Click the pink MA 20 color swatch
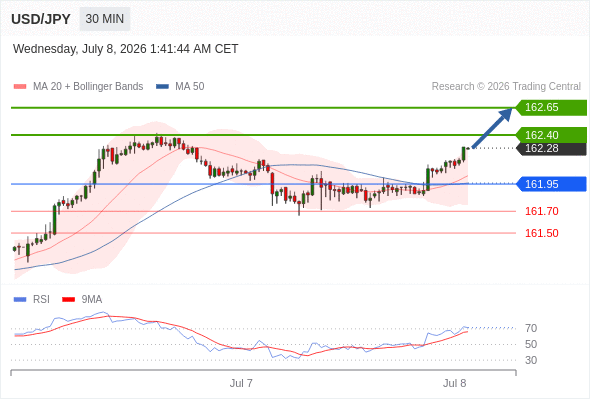The image size is (590, 400). point(20,87)
